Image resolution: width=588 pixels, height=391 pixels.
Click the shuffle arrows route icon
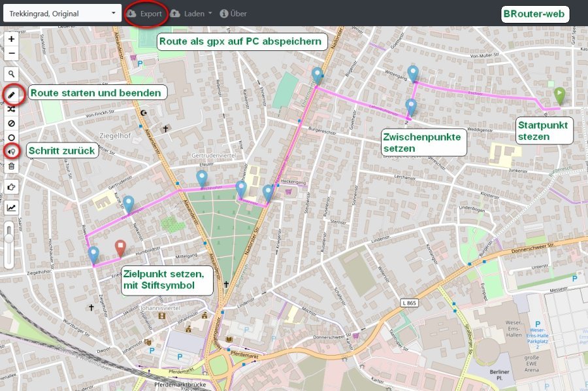[x=11, y=109]
